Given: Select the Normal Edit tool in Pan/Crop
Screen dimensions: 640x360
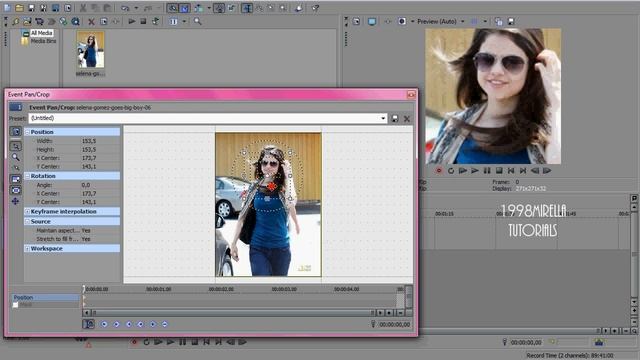Looking at the screenshot, I should tap(16, 146).
